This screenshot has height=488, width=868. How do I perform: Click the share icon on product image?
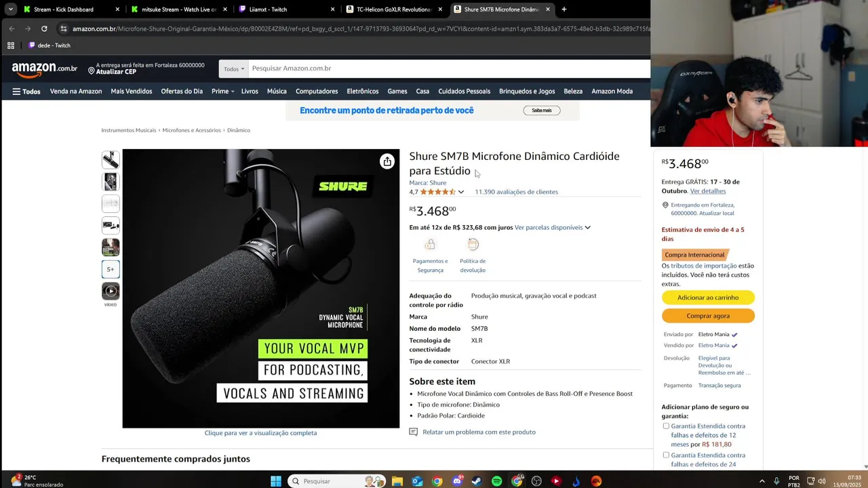[387, 161]
